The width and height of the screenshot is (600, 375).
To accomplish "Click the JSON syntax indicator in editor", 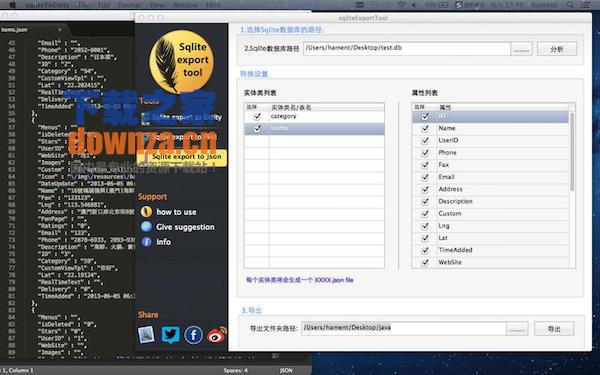I will pos(286,370).
